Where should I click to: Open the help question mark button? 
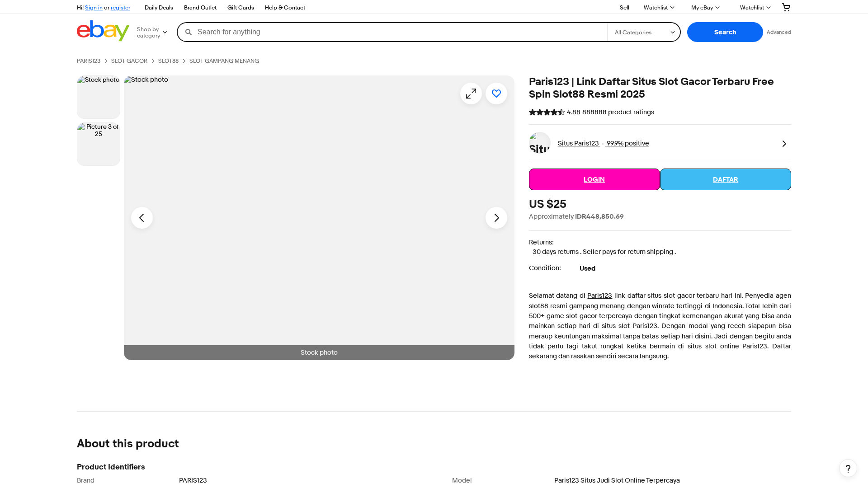click(x=848, y=468)
